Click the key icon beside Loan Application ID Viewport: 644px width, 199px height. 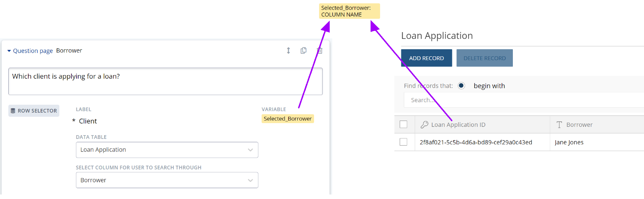pyautogui.click(x=424, y=125)
